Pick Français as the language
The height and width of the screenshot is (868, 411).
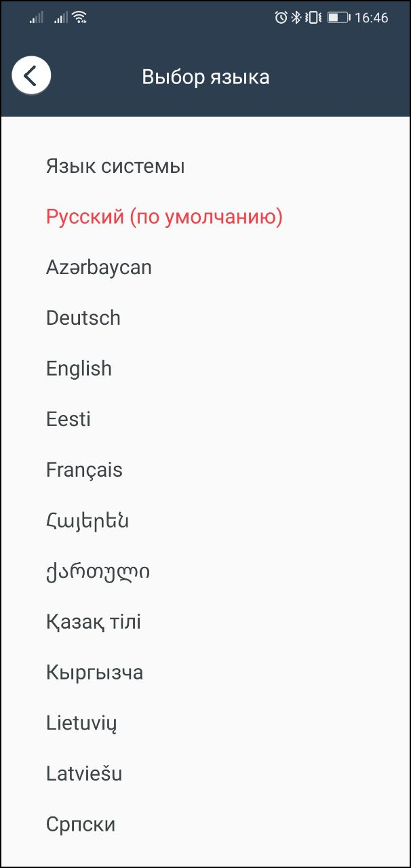[84, 470]
